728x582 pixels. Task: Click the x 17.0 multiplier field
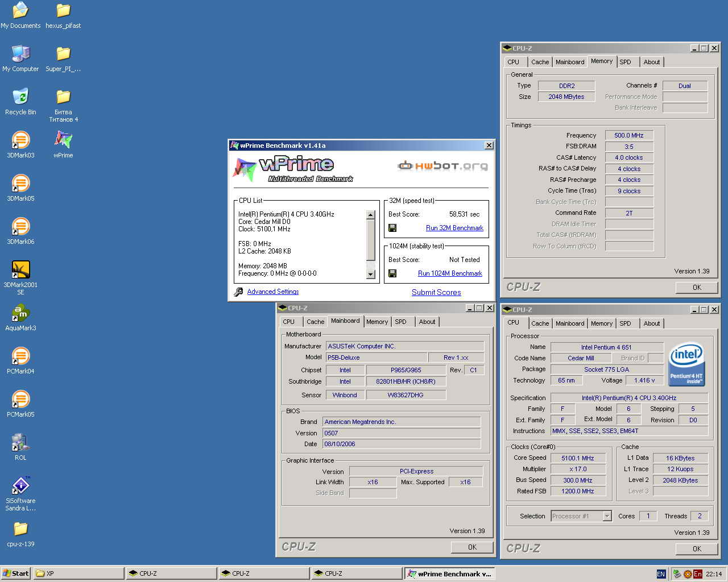point(577,469)
